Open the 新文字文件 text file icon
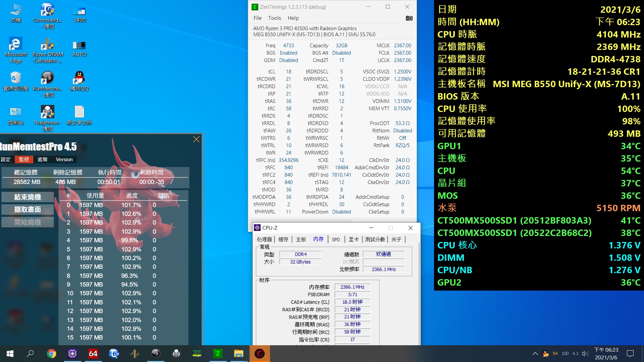Screen dimensions: 644x362 pos(79,116)
